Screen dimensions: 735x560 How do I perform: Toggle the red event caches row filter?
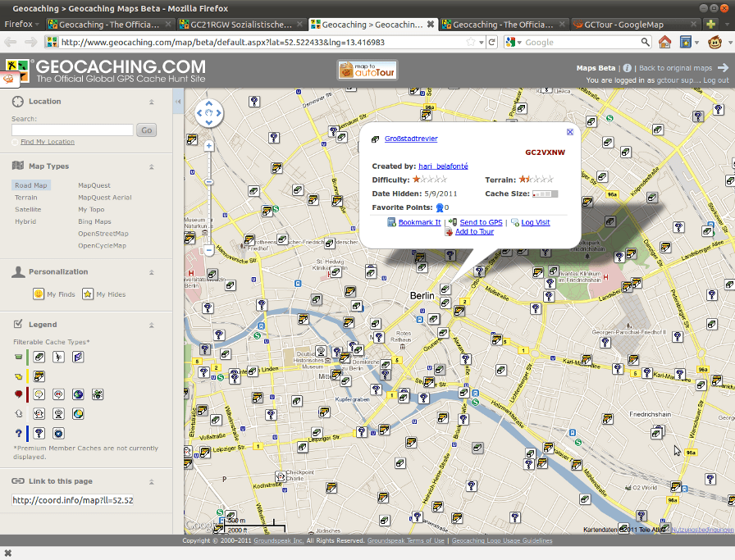coord(19,394)
